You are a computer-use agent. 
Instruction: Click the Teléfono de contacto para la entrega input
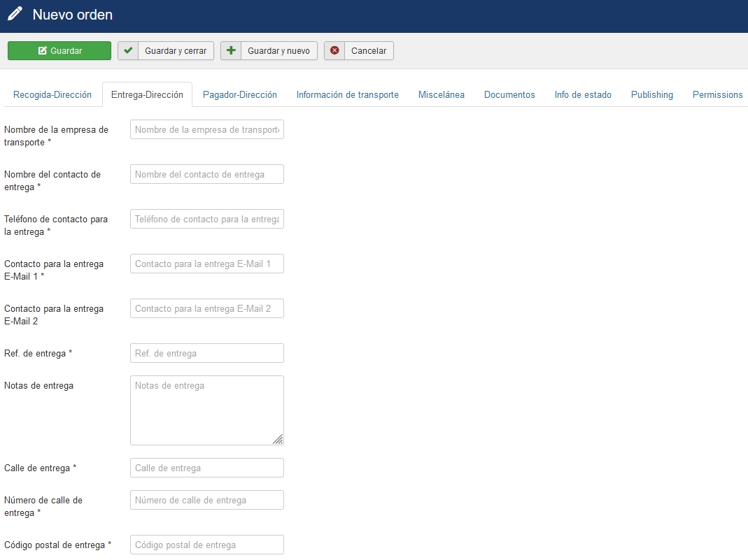tap(207, 220)
